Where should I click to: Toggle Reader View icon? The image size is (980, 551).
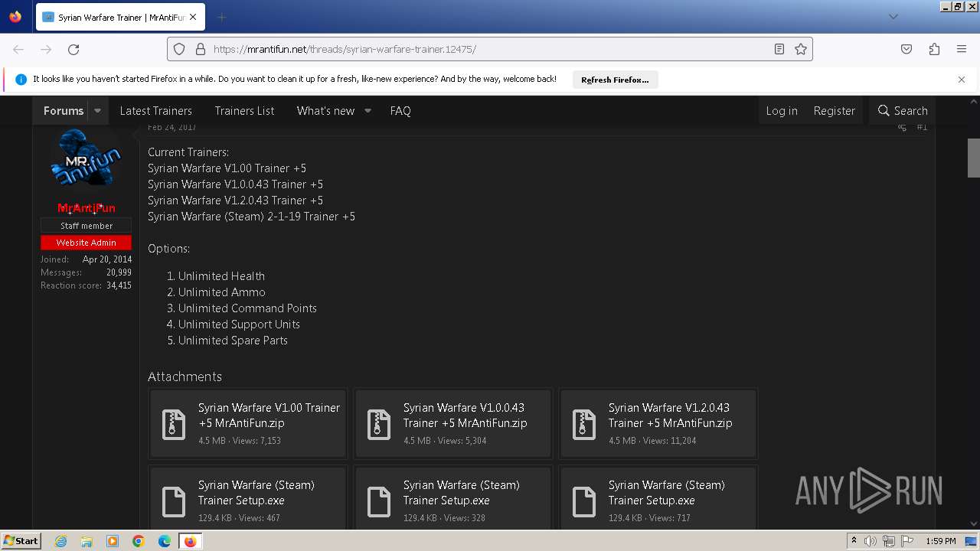point(779,49)
